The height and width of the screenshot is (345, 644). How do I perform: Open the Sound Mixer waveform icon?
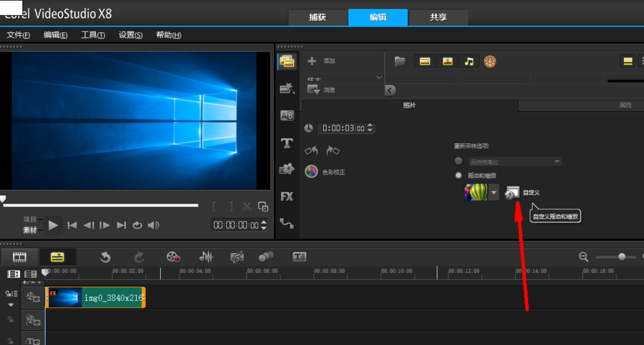click(206, 257)
